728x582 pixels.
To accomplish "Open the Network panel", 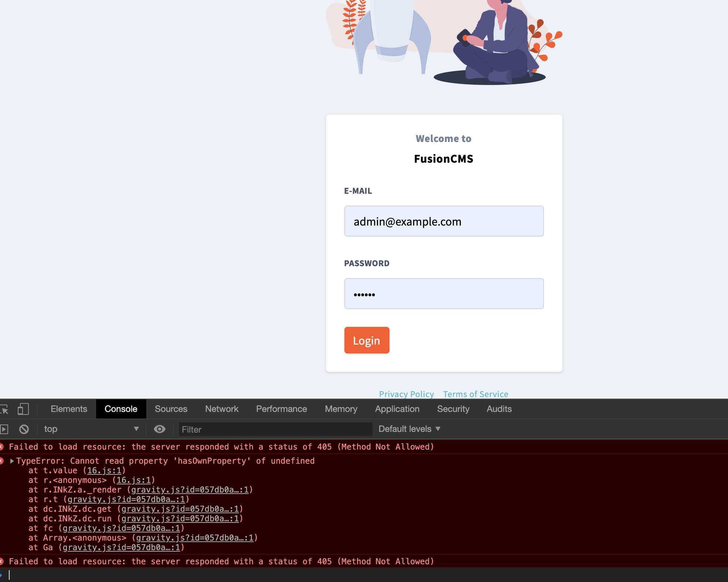I will tap(222, 409).
